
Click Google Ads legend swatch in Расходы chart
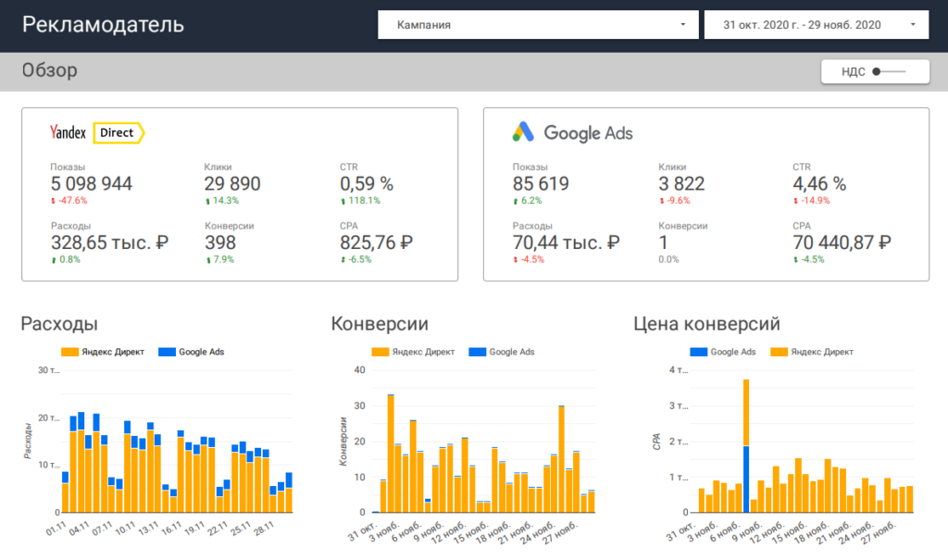pyautogui.click(x=167, y=352)
